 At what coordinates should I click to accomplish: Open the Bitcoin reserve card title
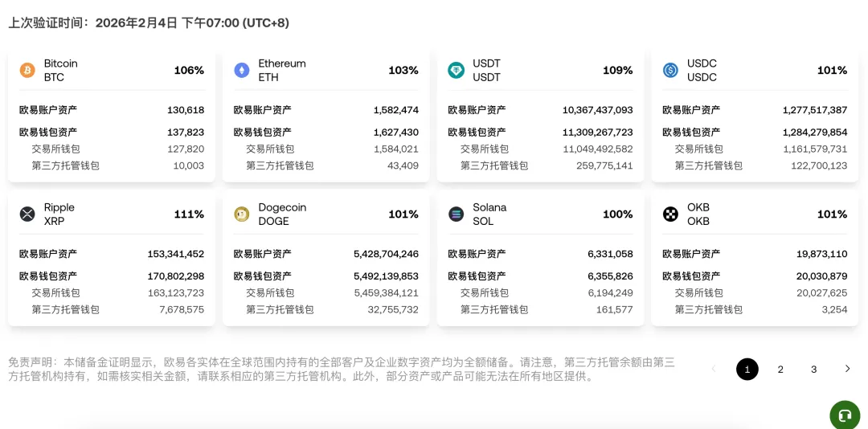pyautogui.click(x=61, y=64)
